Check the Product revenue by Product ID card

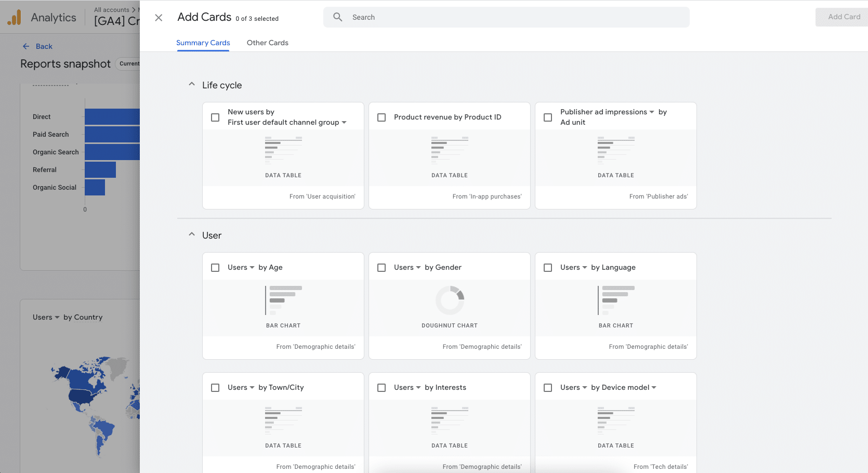(382, 117)
